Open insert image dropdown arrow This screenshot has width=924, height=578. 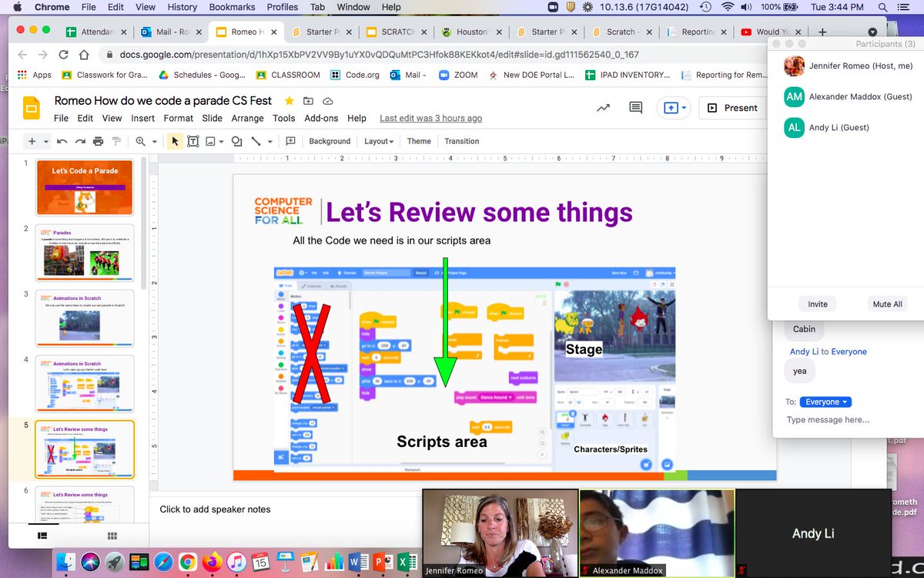point(222,142)
